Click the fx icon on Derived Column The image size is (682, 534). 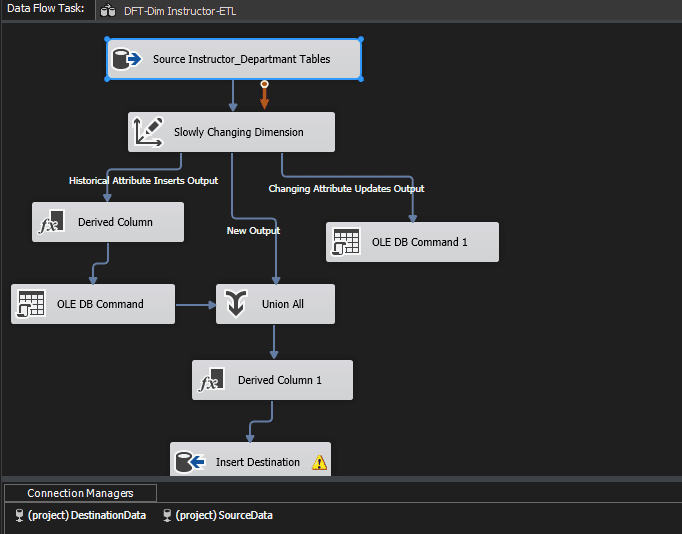point(51,222)
